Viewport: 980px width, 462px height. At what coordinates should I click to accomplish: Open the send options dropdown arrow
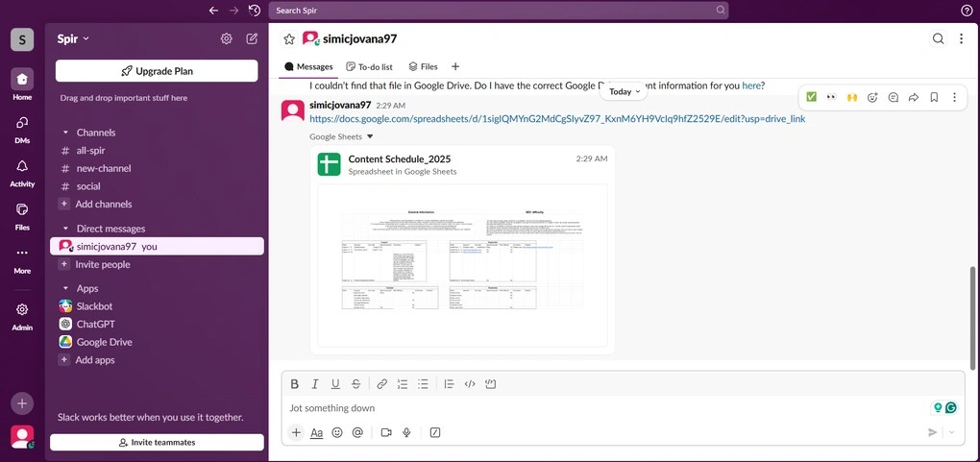pyautogui.click(x=952, y=432)
